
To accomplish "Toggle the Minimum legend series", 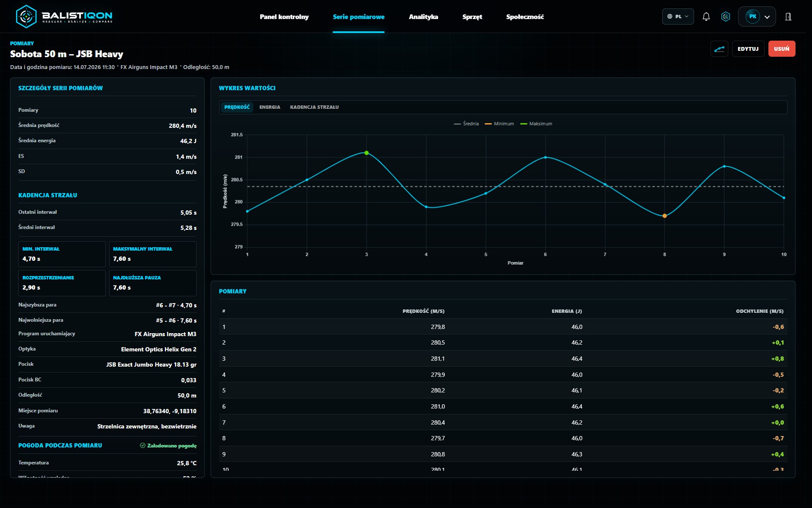I will [499, 124].
